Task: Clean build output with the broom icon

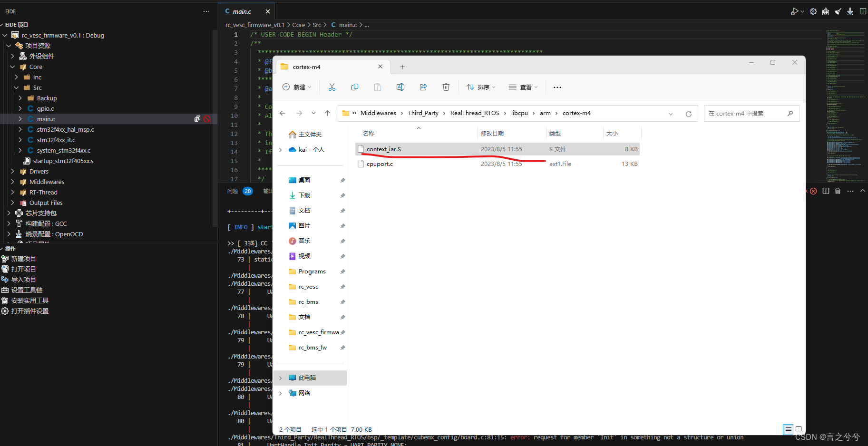Action: [838, 11]
